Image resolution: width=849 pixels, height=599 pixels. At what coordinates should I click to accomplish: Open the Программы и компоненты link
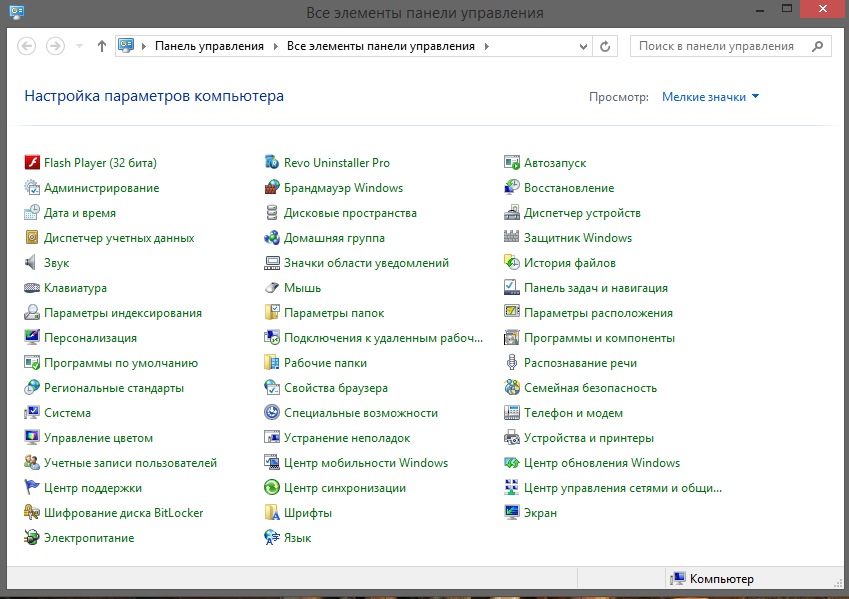(x=599, y=338)
